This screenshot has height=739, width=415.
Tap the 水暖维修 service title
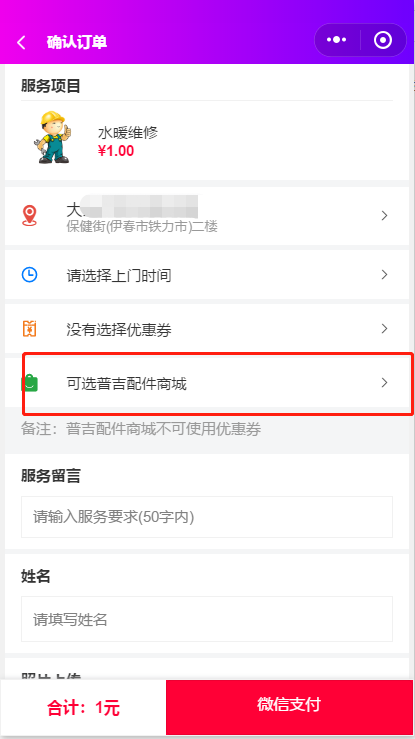click(128, 133)
